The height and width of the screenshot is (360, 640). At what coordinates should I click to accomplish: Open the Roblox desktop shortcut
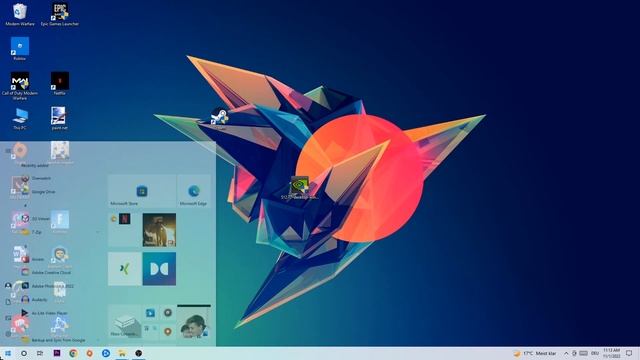(20, 49)
